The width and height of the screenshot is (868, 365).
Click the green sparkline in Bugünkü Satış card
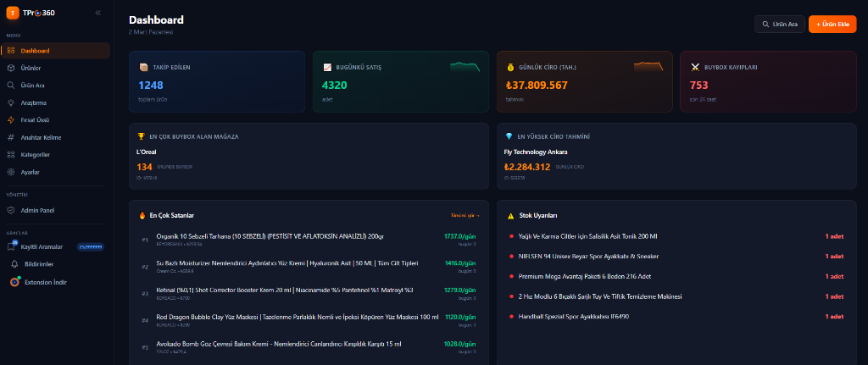click(x=465, y=66)
